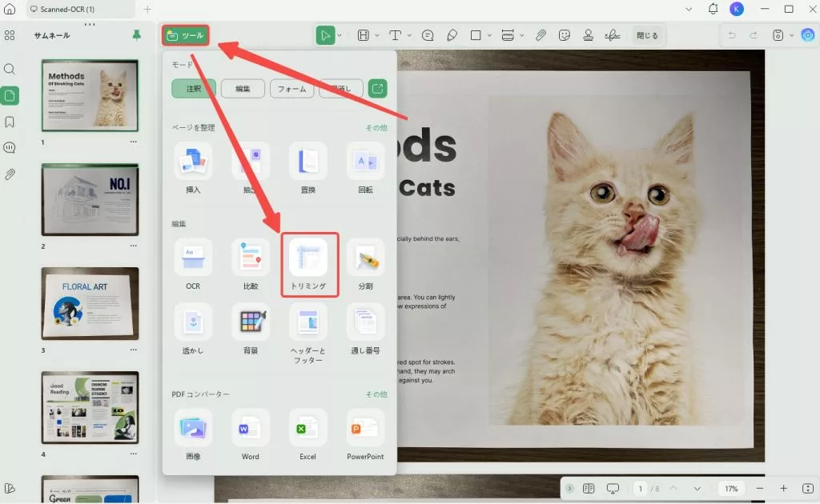Select page 1 Methods thumbnail

pos(90,95)
